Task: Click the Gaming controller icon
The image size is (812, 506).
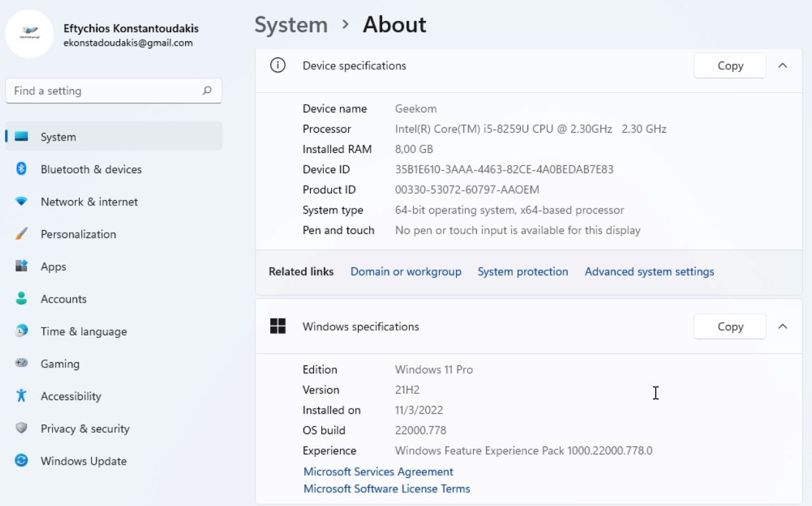Action: pyautogui.click(x=21, y=363)
